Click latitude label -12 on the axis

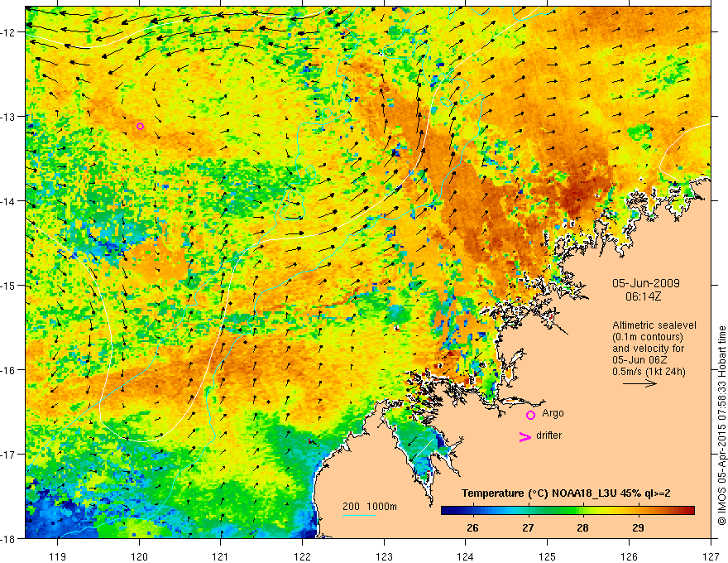(8, 32)
